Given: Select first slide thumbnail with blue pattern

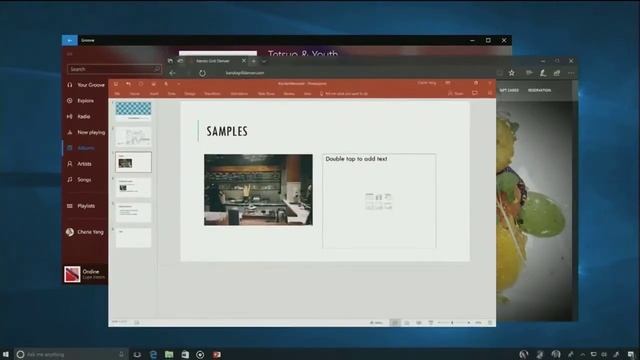Looking at the screenshot, I should point(133,111).
